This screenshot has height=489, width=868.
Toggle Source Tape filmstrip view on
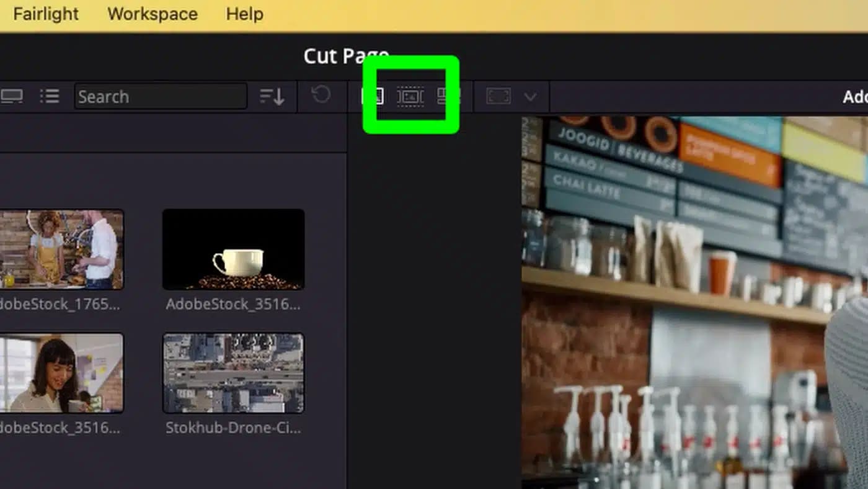pos(410,96)
